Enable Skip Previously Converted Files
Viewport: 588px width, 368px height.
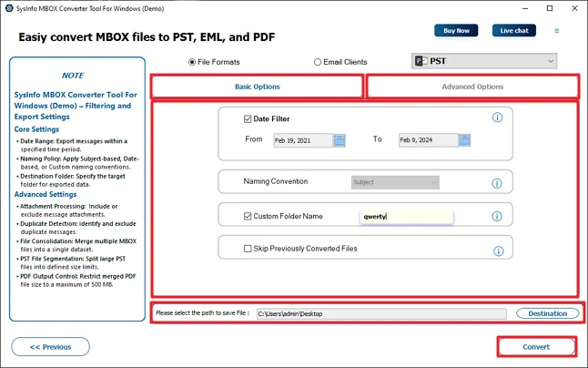[x=248, y=249]
